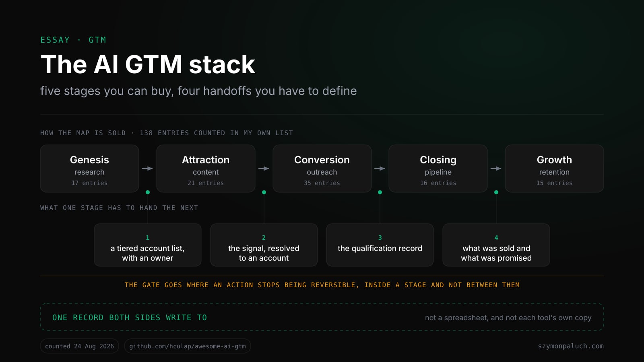Click the green dot below Genesis-Attraction arrow
This screenshot has height=362, width=644.
tap(148, 192)
